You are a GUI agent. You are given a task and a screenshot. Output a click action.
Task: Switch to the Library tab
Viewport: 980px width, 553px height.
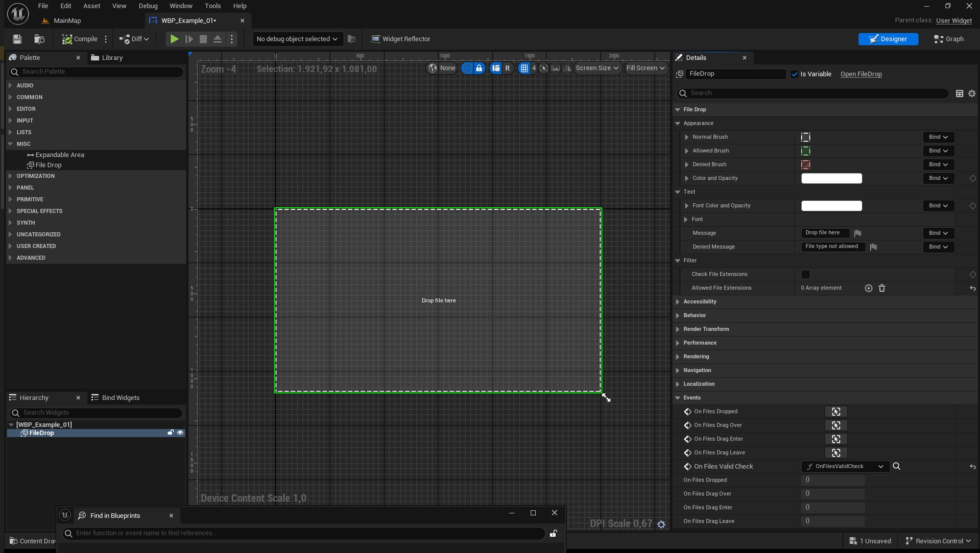coord(107,58)
